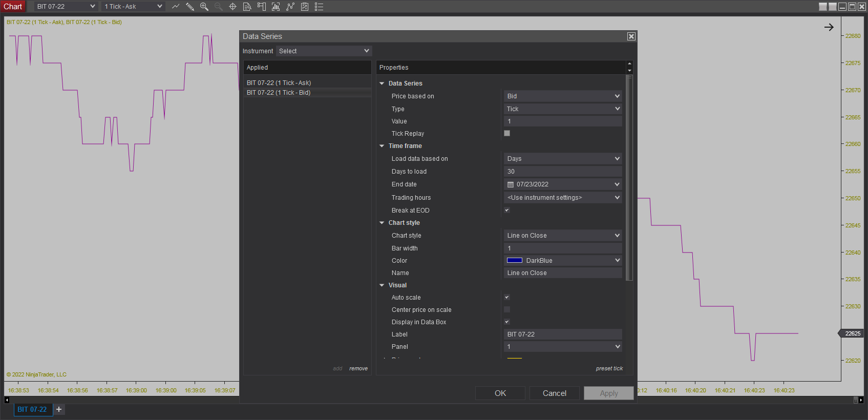Select BIT 07-22 (1 Tick - Bid) series
The width and height of the screenshot is (868, 420).
307,93
